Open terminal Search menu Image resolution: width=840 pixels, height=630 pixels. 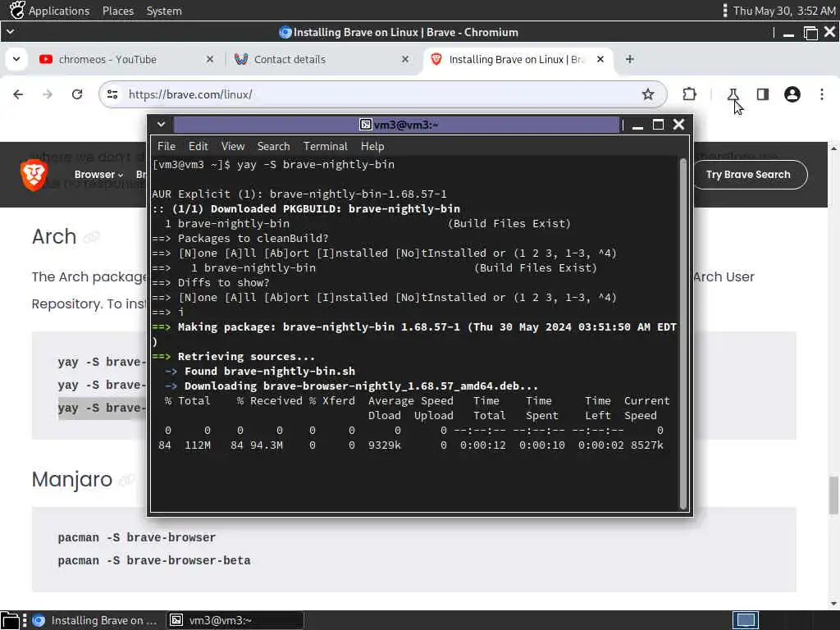pyautogui.click(x=273, y=146)
